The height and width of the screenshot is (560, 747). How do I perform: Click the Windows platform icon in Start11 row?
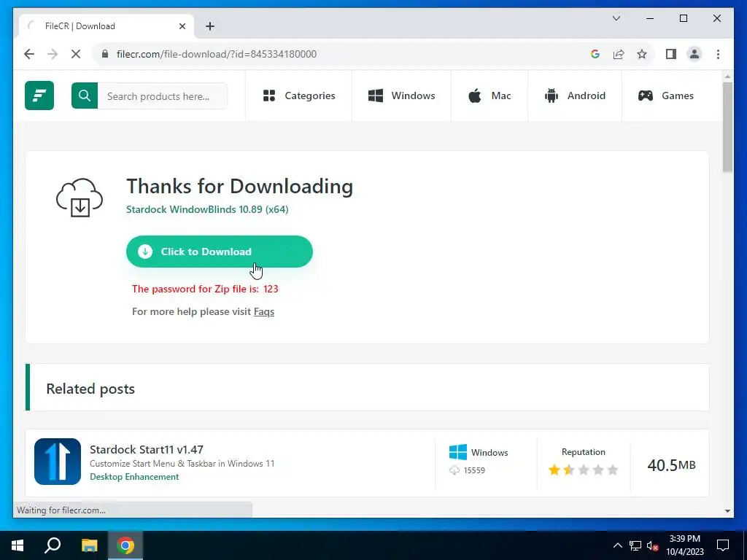(x=458, y=452)
